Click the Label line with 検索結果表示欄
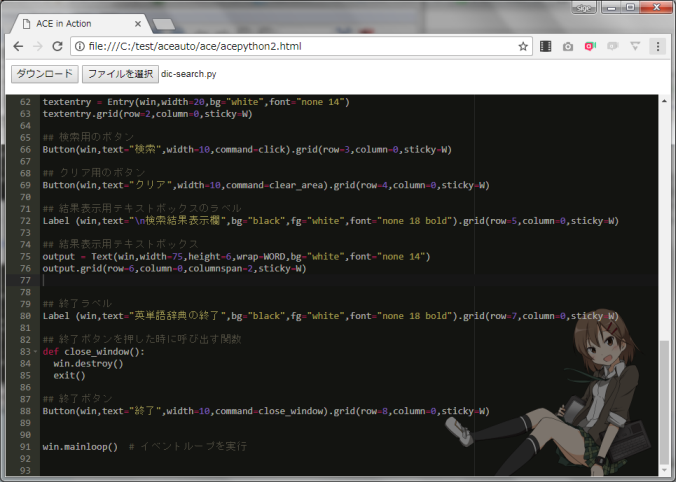The image size is (676, 482). click(331, 221)
